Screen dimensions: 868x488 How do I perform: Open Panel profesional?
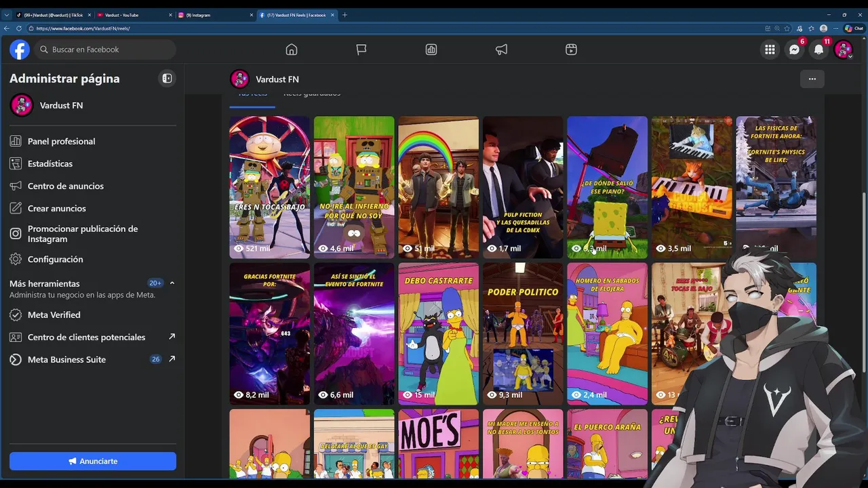point(93,141)
